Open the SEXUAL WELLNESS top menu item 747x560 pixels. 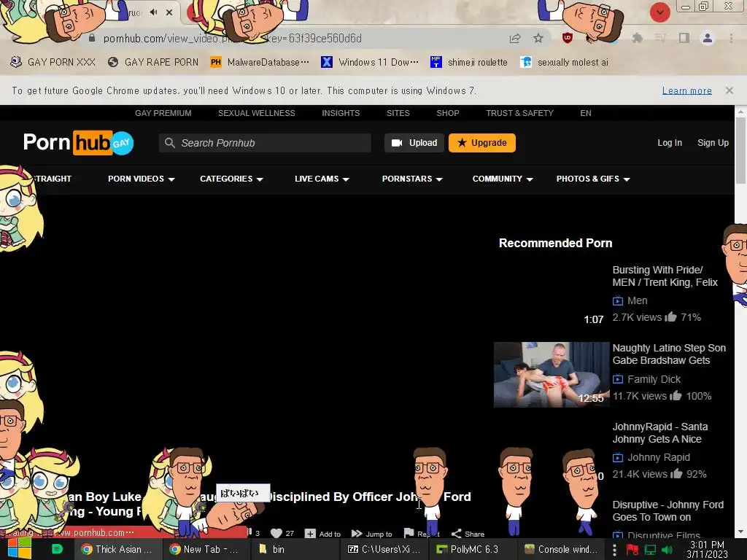[256, 113]
